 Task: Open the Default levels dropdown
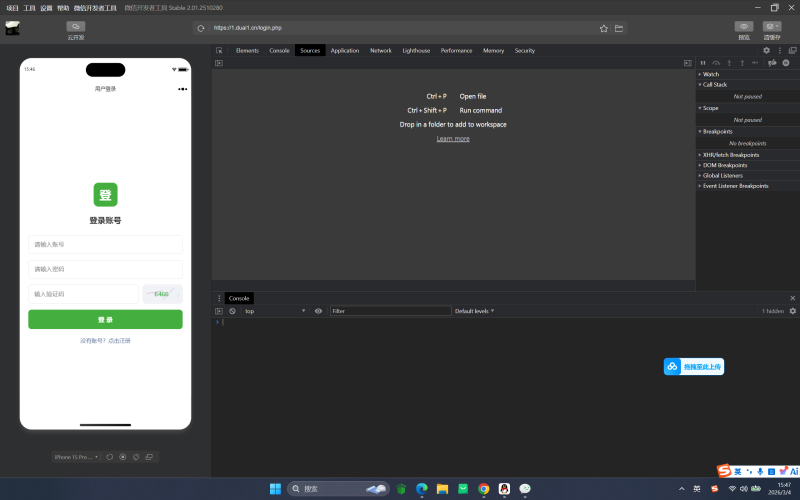[474, 311]
